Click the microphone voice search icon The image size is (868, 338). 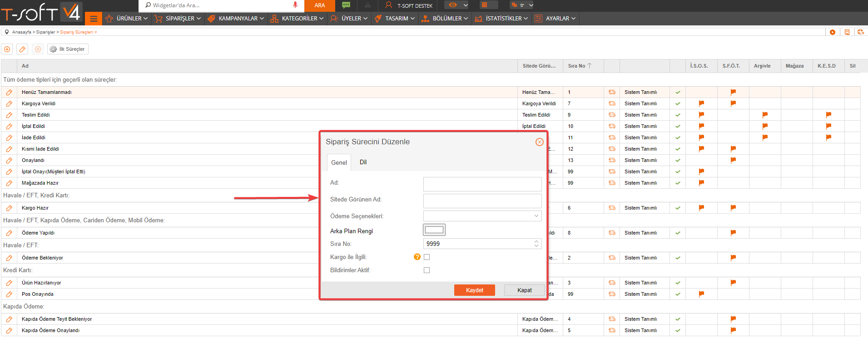coord(295,5)
